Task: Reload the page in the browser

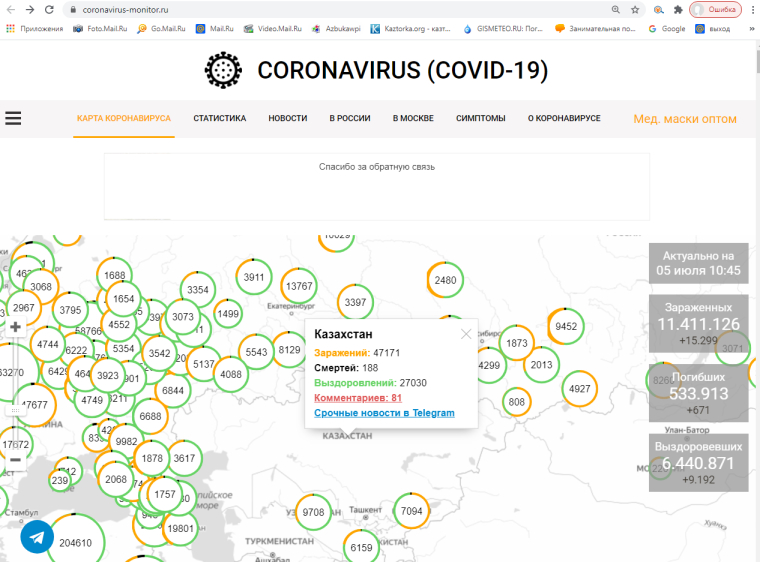Action: [49, 9]
